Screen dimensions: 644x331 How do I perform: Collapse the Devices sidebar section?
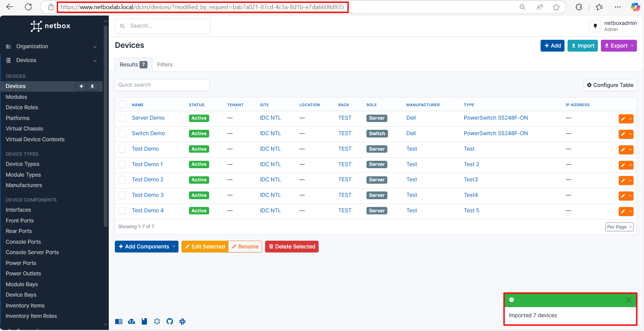pos(51,60)
